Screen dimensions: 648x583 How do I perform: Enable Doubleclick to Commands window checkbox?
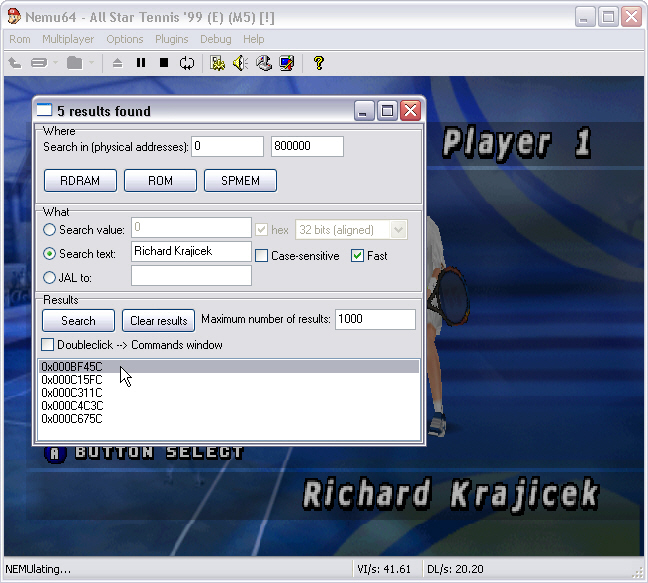click(x=48, y=345)
